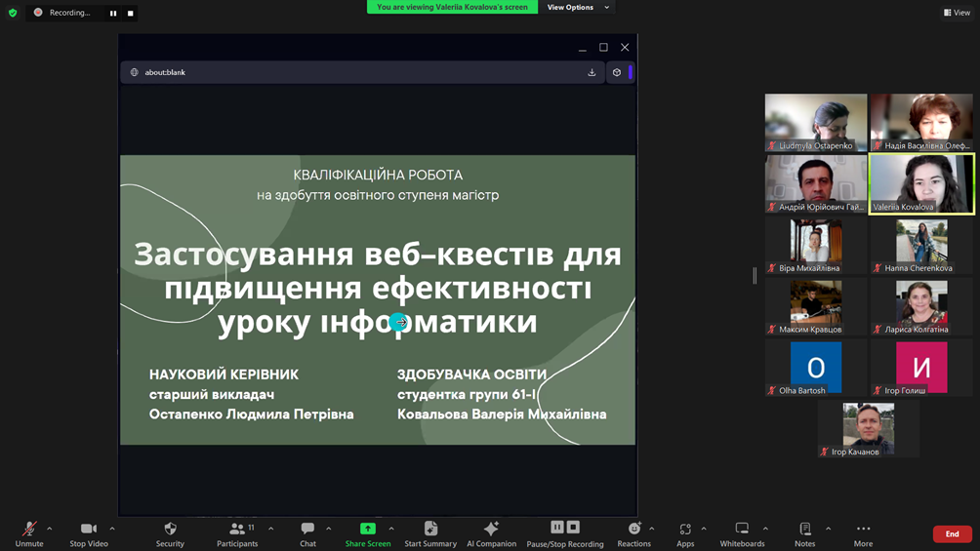Unmute the microphone
This screenshot has height=551, width=980.
click(x=28, y=534)
